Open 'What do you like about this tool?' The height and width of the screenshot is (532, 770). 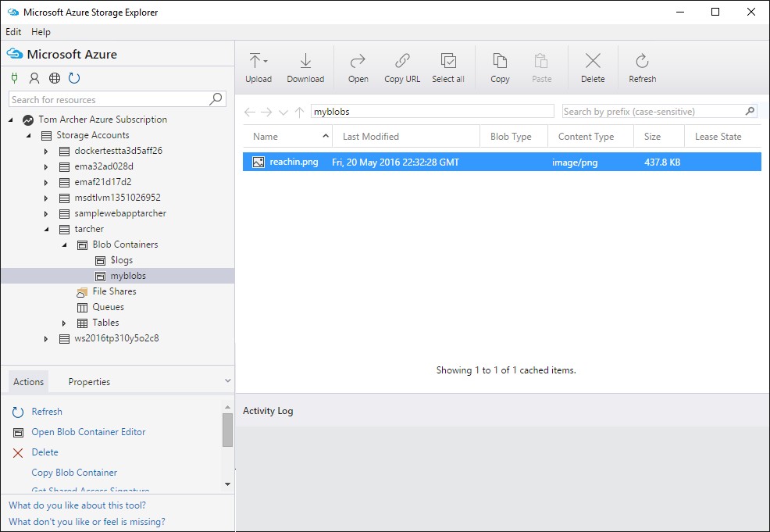coord(77,505)
